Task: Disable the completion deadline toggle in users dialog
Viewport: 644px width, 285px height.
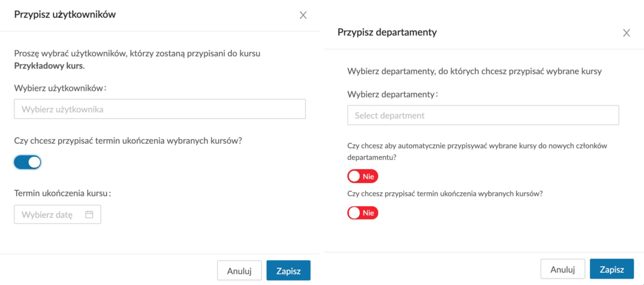Action: pyautogui.click(x=27, y=162)
